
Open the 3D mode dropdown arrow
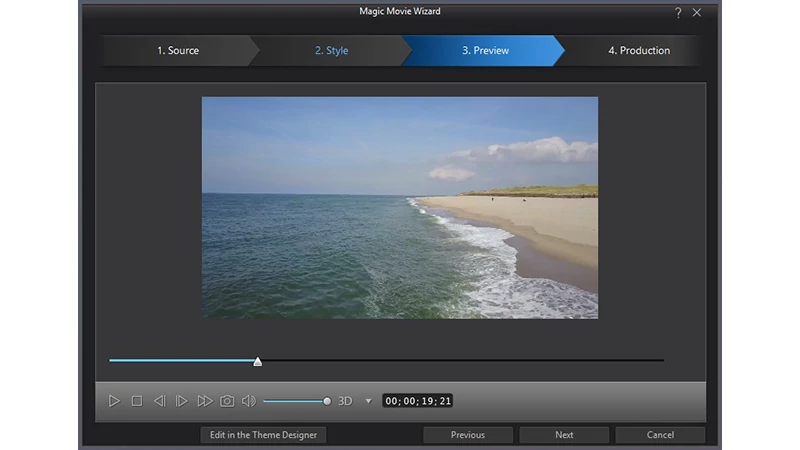pos(368,401)
